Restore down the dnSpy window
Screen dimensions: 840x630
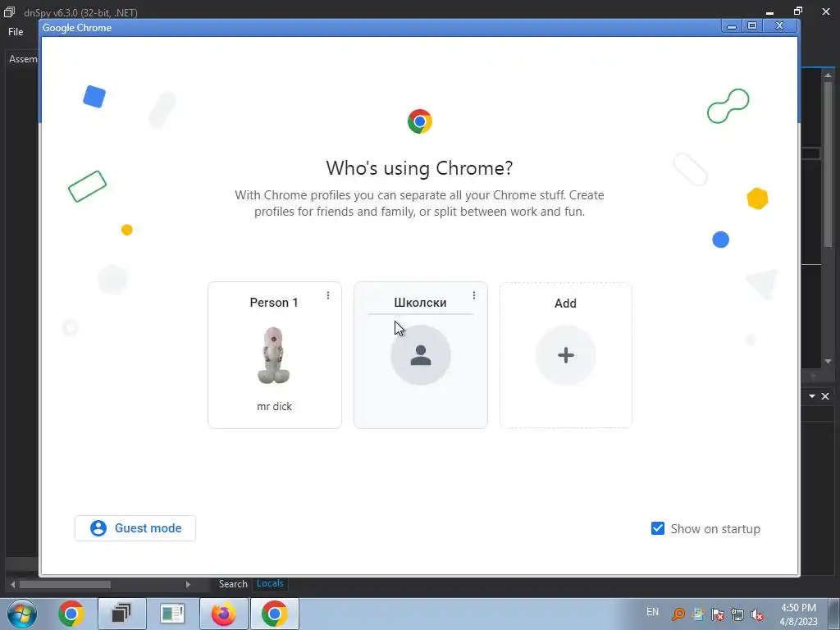(797, 11)
